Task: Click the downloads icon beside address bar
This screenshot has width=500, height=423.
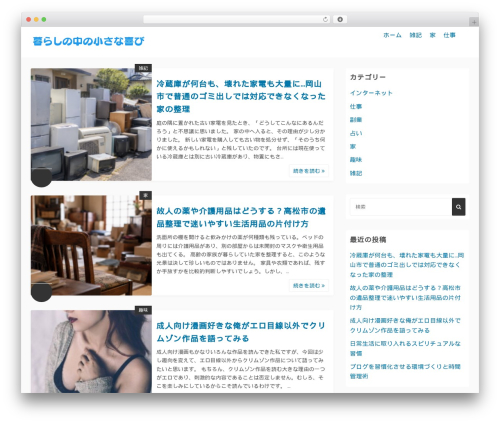Action: tap(340, 20)
